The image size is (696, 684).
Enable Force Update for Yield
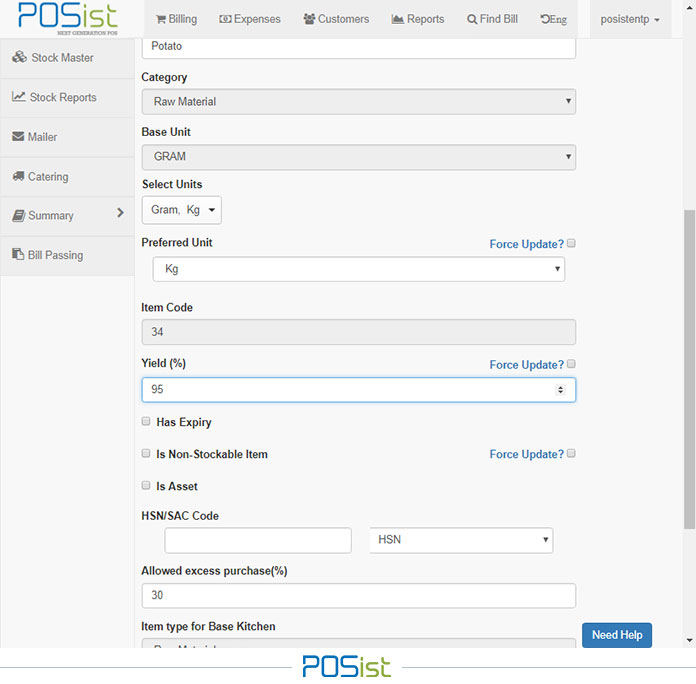click(571, 364)
